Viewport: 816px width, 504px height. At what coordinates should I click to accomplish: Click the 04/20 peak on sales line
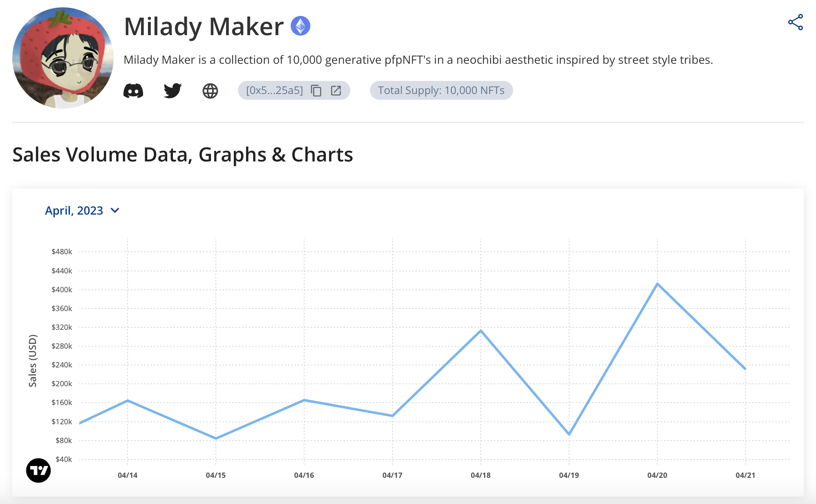click(x=657, y=284)
